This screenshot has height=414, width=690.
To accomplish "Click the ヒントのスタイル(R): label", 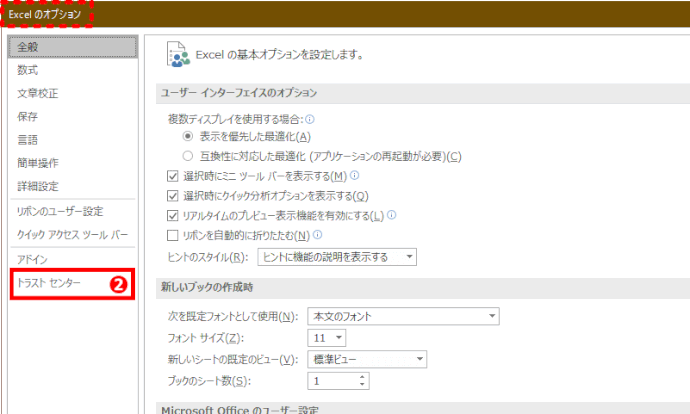I will (208, 257).
